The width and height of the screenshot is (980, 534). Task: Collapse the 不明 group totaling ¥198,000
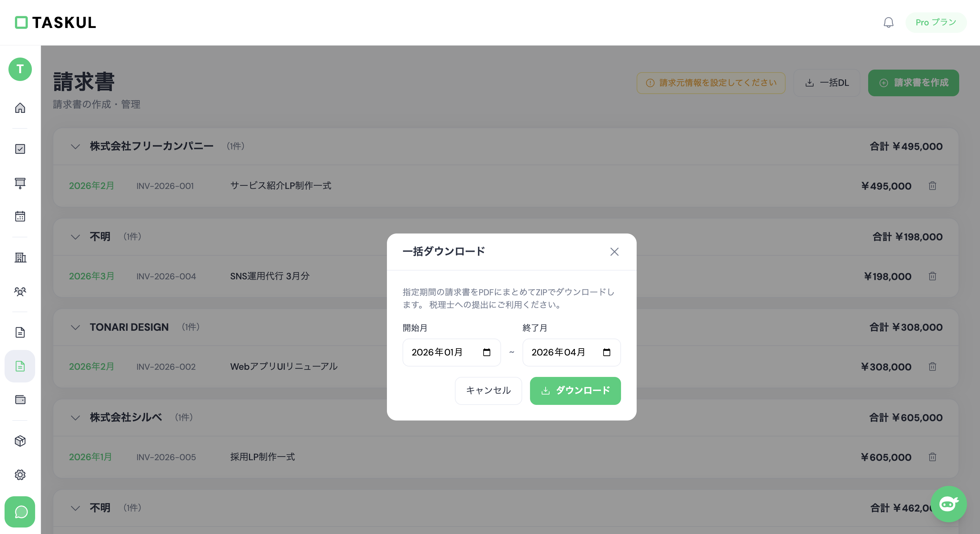[75, 237]
